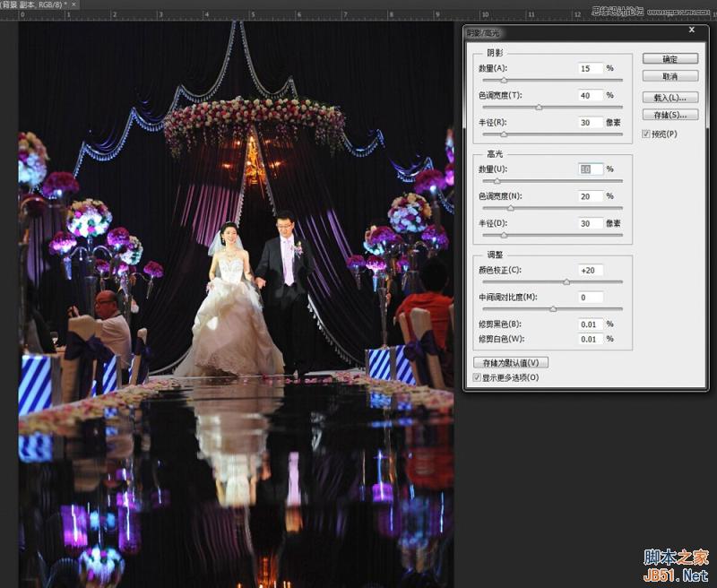Viewport: 717px width, 588px height.
Task: Click 存储为默认值(V) to set defaults
Action: pos(510,363)
